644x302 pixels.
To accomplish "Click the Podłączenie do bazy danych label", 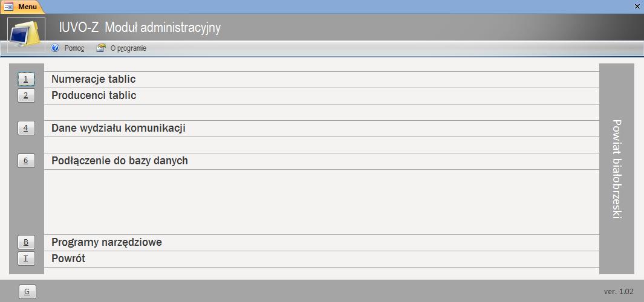I will 120,161.
